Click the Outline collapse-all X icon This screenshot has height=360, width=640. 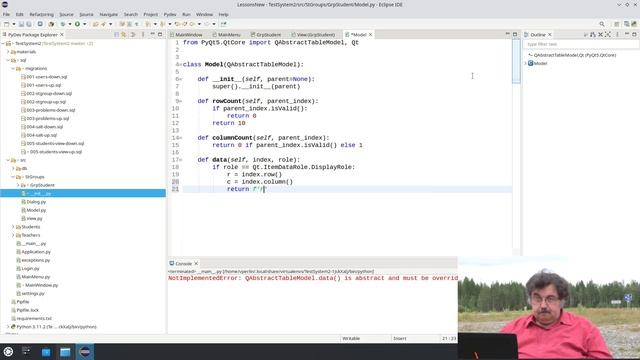pos(600,35)
